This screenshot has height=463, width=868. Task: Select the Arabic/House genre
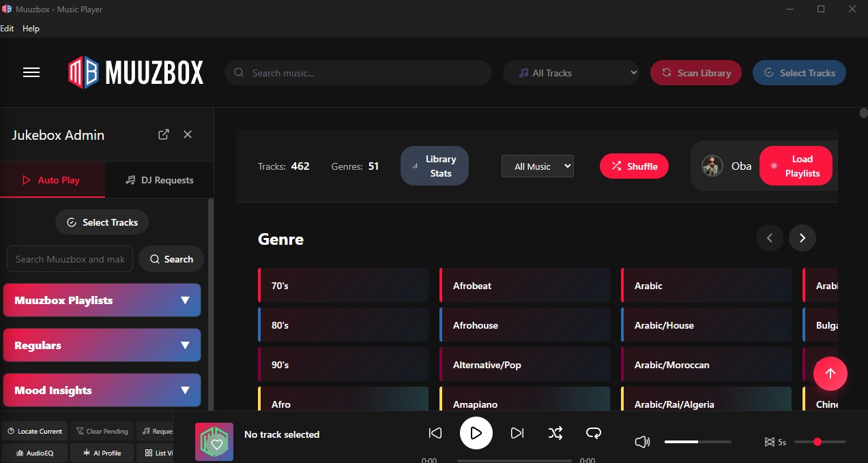(706, 325)
